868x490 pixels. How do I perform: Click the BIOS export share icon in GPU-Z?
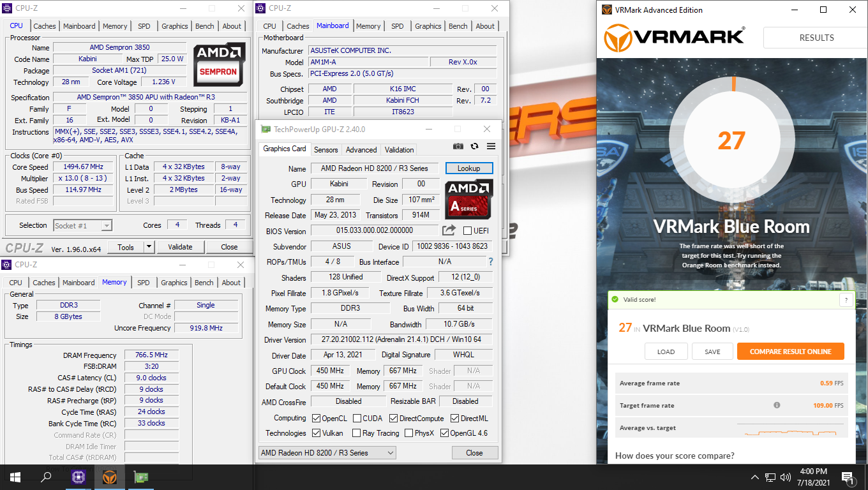point(449,230)
